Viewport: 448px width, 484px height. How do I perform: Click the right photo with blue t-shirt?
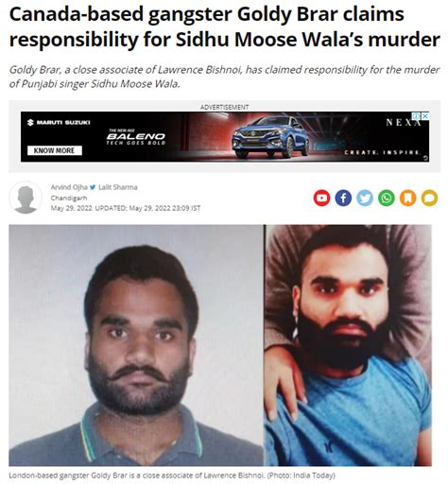click(348, 345)
